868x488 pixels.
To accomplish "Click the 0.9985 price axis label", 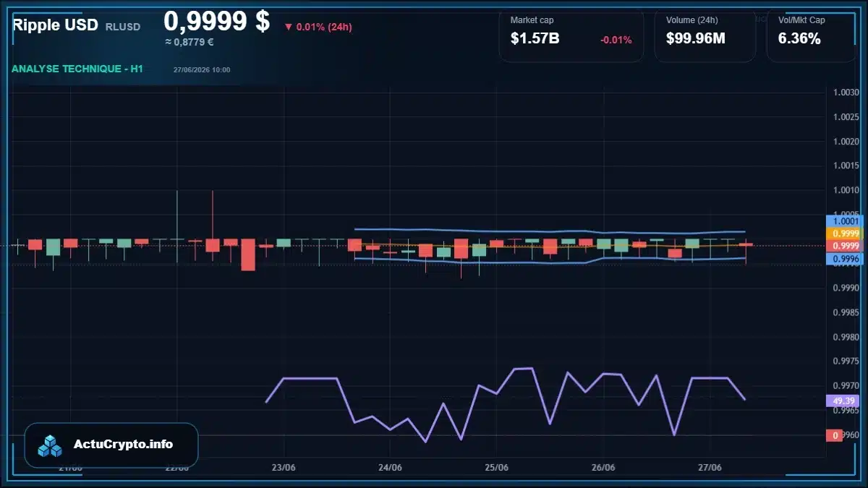I will (846, 313).
